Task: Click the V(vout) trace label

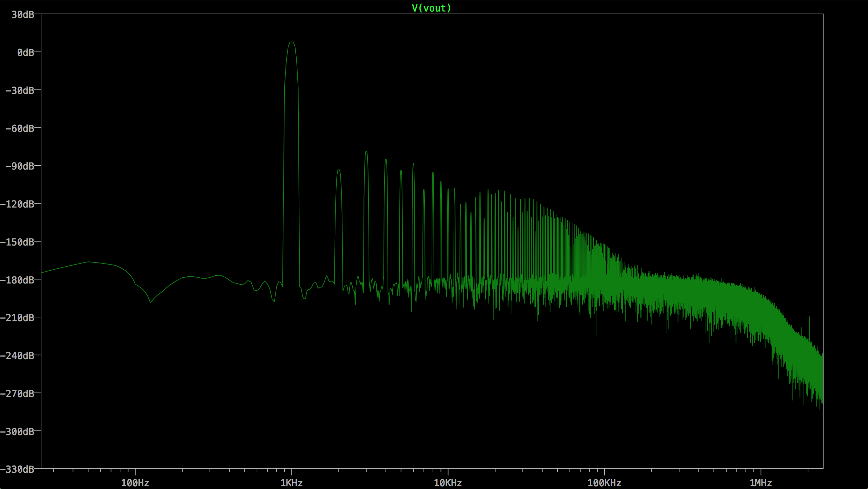Action: pos(431,8)
